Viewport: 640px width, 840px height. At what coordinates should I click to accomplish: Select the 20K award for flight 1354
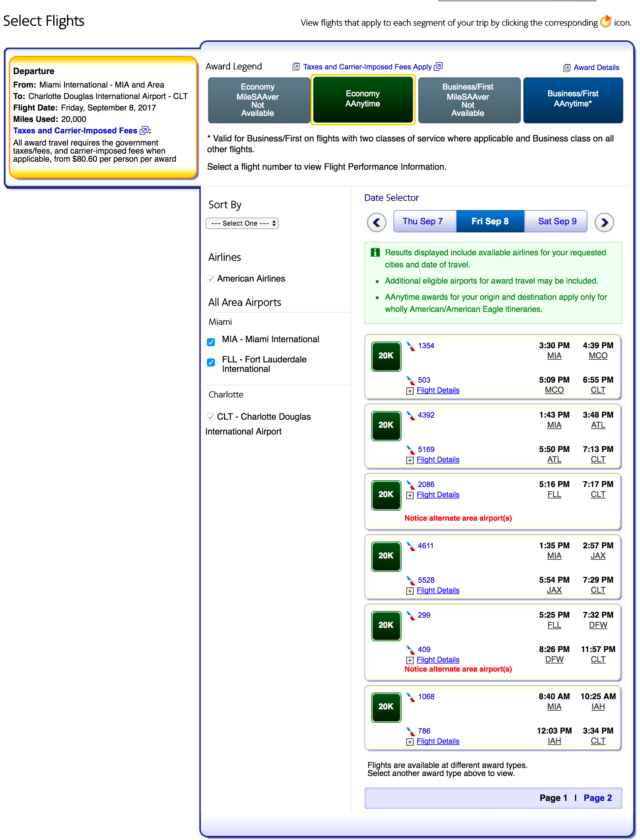[386, 356]
